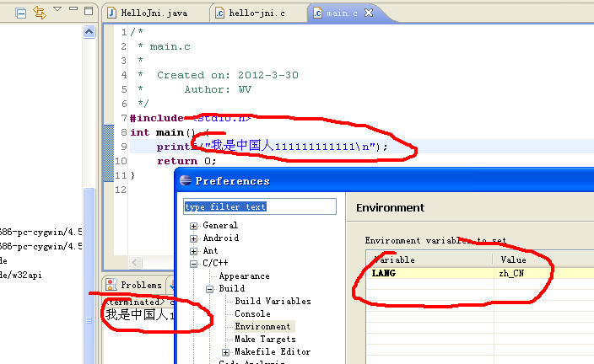Click the type filter text field
The width and height of the screenshot is (594, 364).
coord(260,206)
